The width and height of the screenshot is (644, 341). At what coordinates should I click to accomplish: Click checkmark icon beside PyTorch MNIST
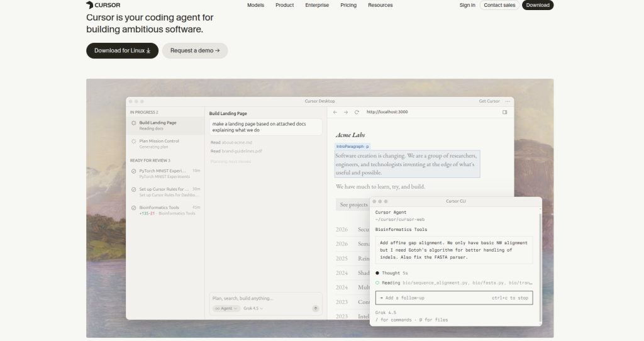point(133,171)
